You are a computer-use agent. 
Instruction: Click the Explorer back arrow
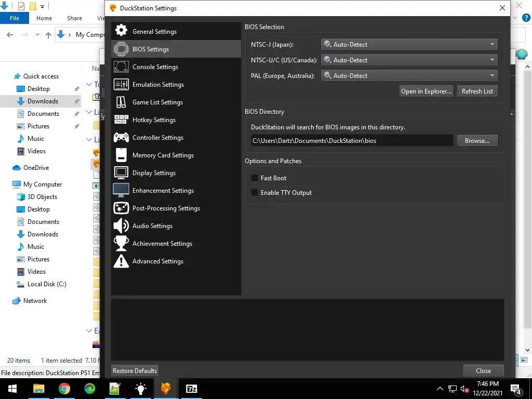tap(10, 35)
